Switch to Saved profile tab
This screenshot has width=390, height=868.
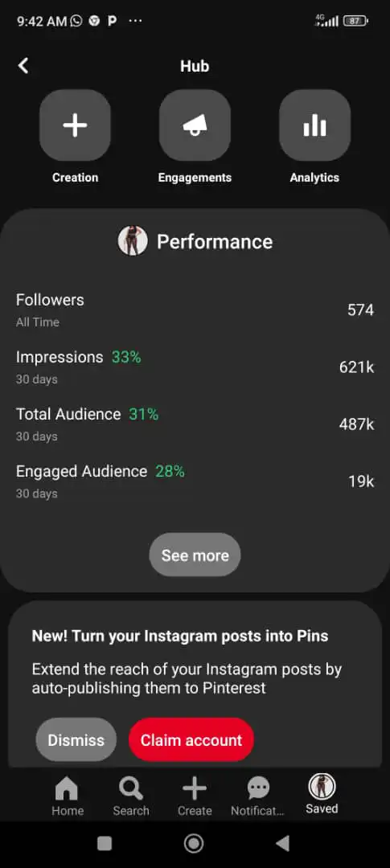pyautogui.click(x=322, y=794)
